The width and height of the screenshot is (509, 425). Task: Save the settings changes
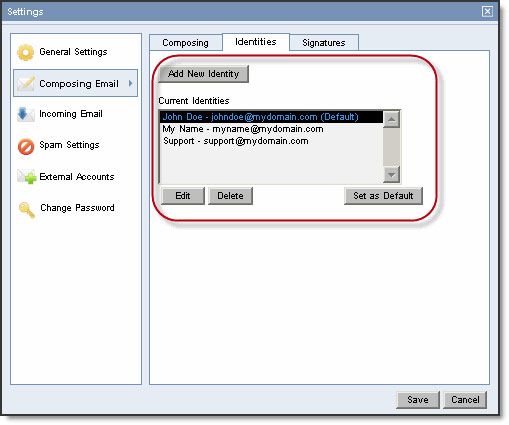418,400
